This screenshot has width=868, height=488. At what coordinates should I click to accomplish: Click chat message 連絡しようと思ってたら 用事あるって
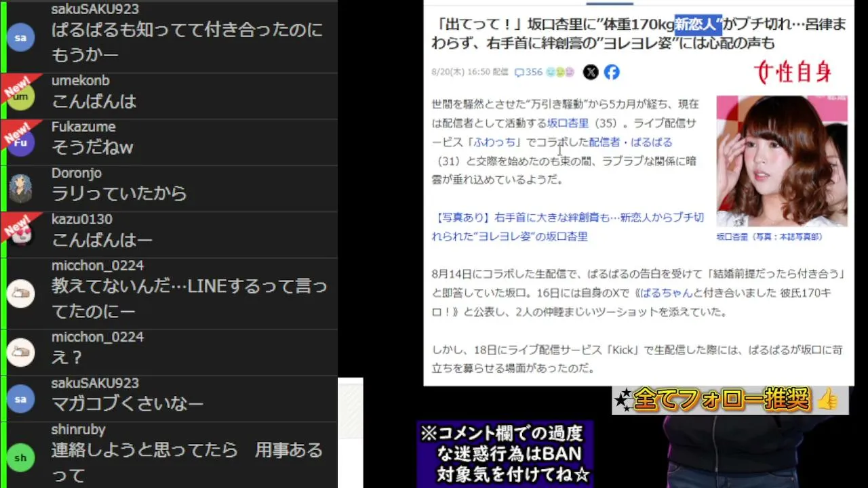(x=187, y=462)
